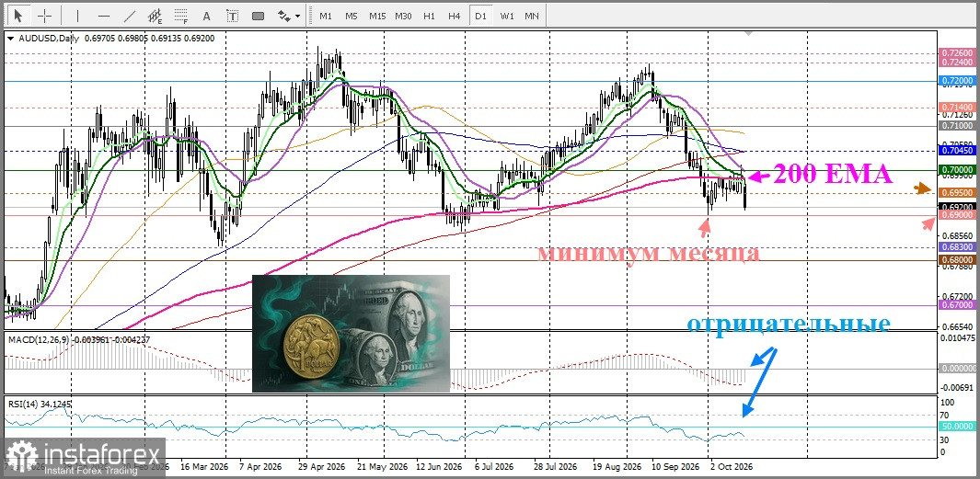Select the horizontal line tool
This screenshot has width=980, height=479.
pyautogui.click(x=104, y=15)
